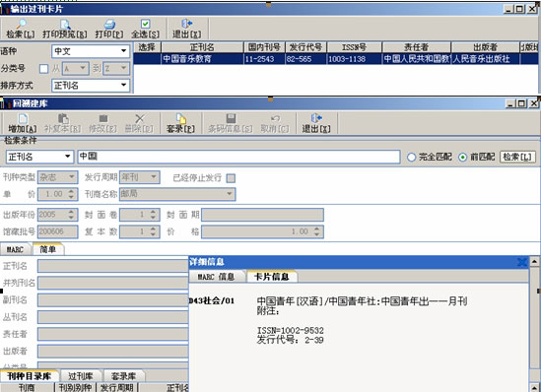The width and height of the screenshot is (541, 392).
Task: Open the 从 A classification dropdown
Action: tap(83, 69)
